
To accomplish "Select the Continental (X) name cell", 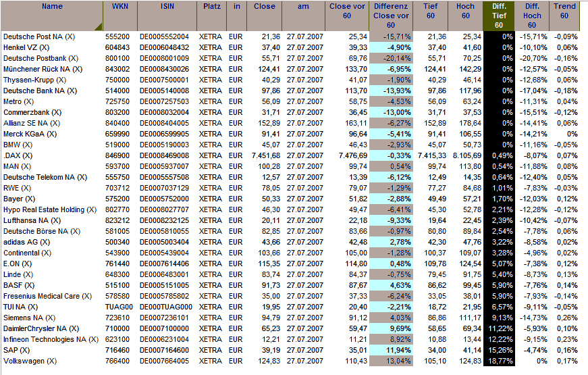I will pos(28,253).
